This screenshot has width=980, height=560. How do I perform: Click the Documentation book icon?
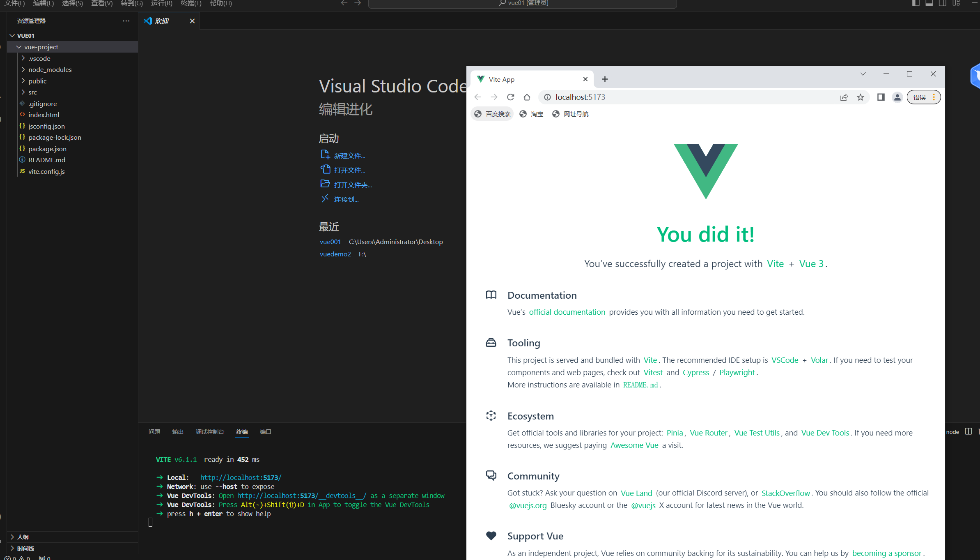pos(491,295)
